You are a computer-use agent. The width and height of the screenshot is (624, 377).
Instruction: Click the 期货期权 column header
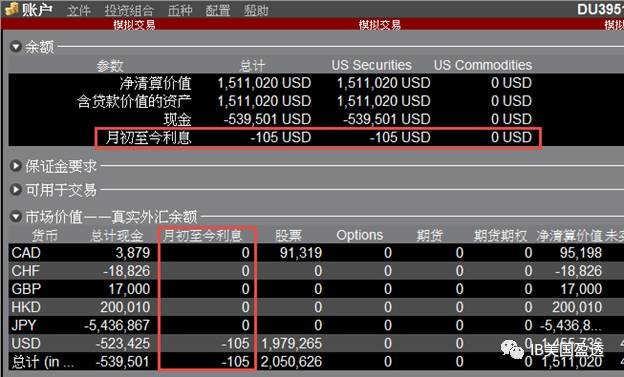[x=500, y=236]
